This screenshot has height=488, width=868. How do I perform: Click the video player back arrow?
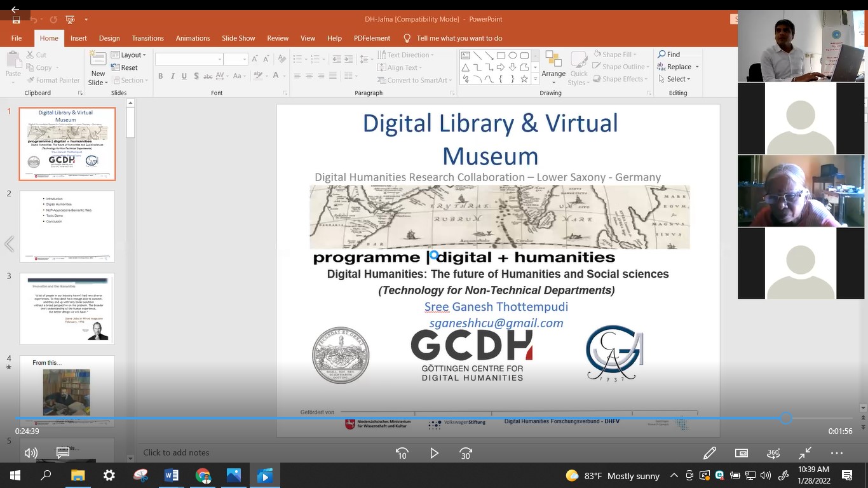15,9
